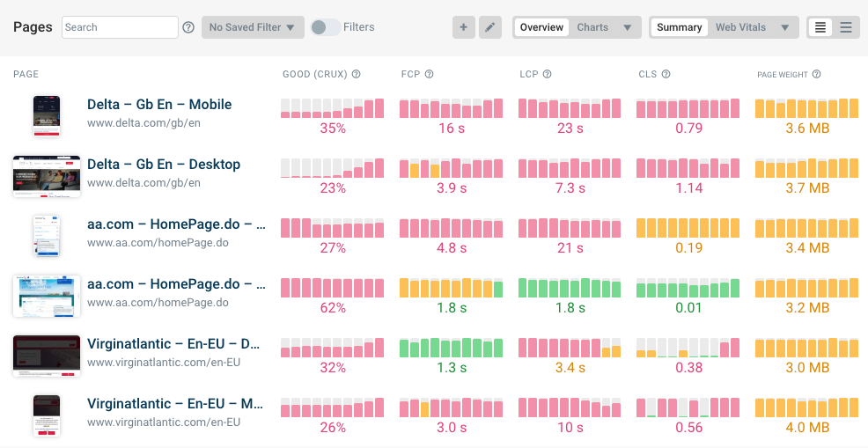Open the Delta – Gb En – Mobile page
868x448 pixels.
159,104
